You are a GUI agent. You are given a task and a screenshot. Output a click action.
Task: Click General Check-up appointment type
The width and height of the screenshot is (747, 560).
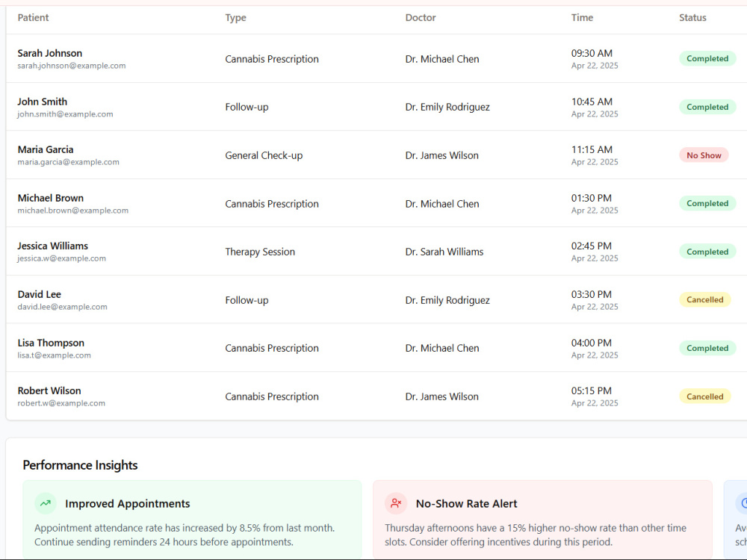click(x=264, y=155)
